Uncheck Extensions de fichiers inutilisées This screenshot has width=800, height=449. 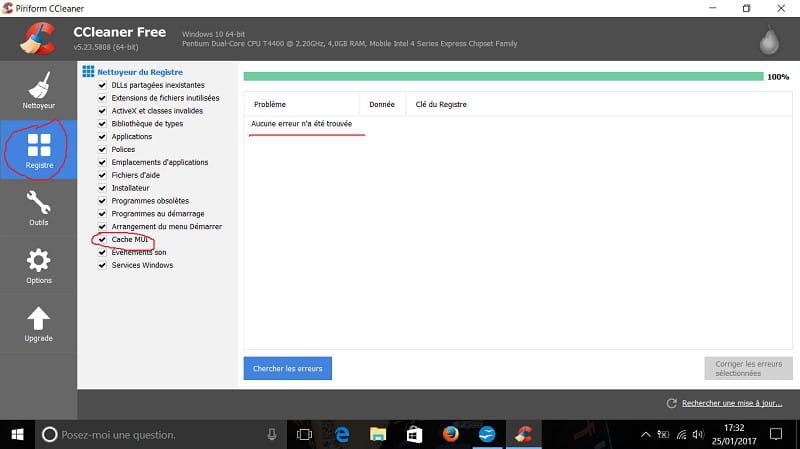[x=102, y=98]
